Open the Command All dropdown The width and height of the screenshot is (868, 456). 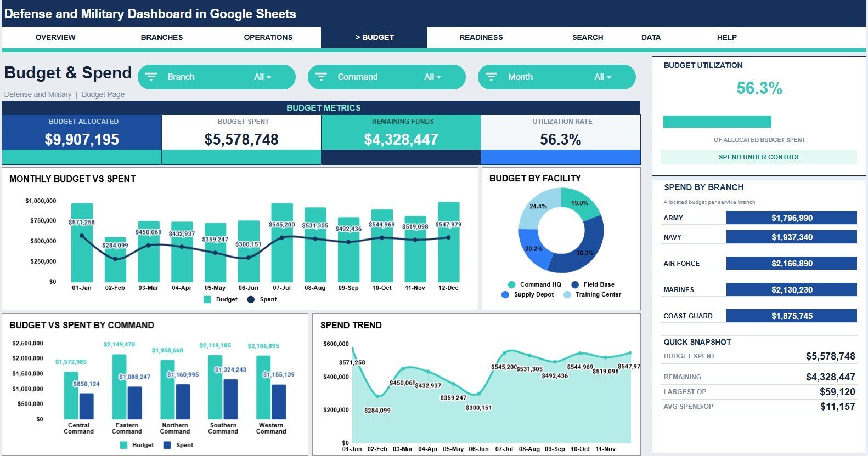432,77
